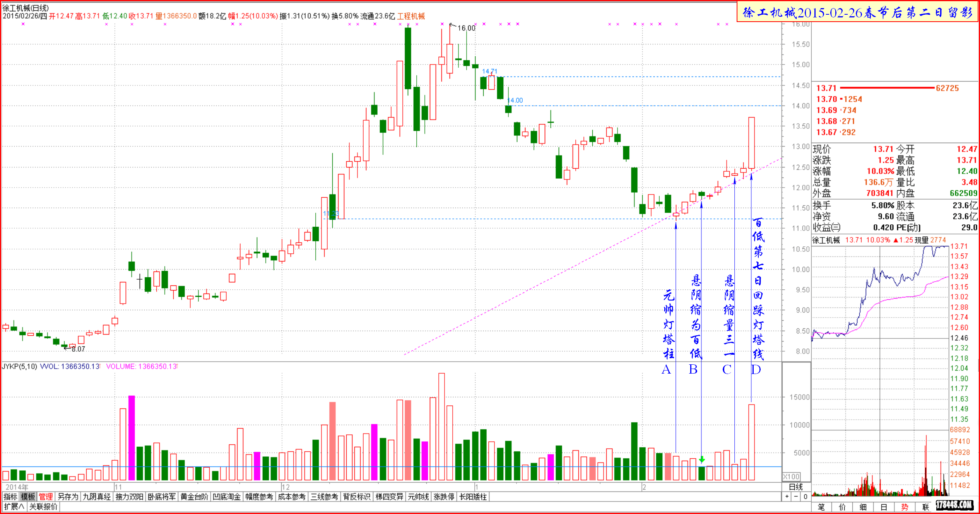980x514 pixels.
Task: Click the red 管理 button
Action: [x=46, y=497]
